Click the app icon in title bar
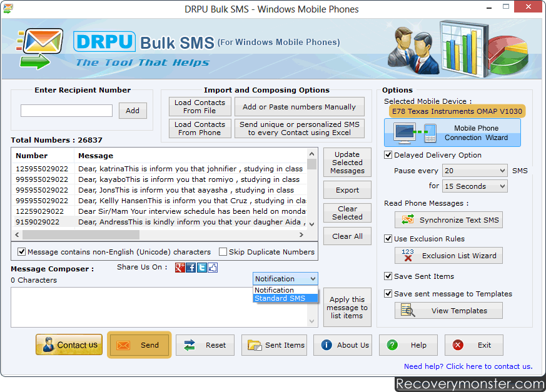The image size is (546, 392). (x=8, y=8)
